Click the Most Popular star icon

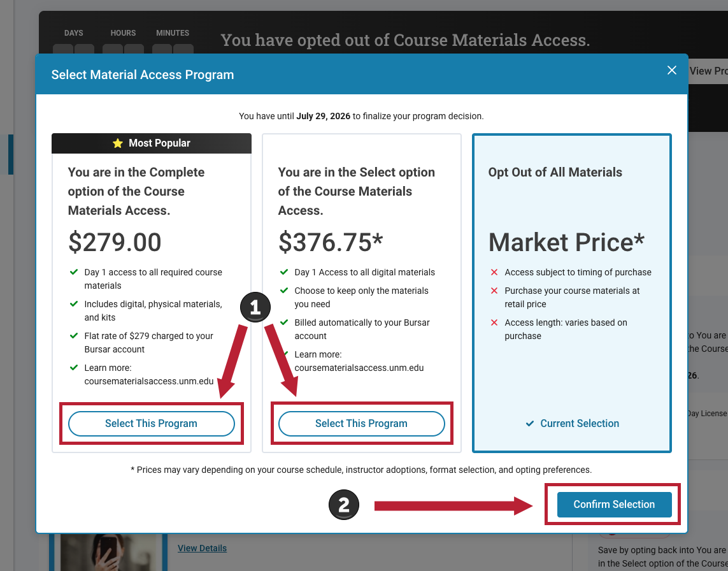click(118, 143)
